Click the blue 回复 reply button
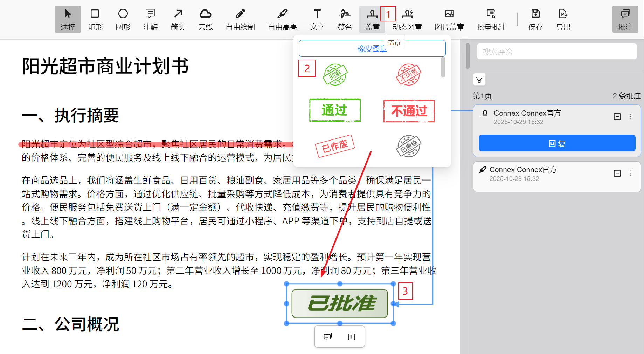Viewport: 644px width, 354px height. tap(557, 143)
